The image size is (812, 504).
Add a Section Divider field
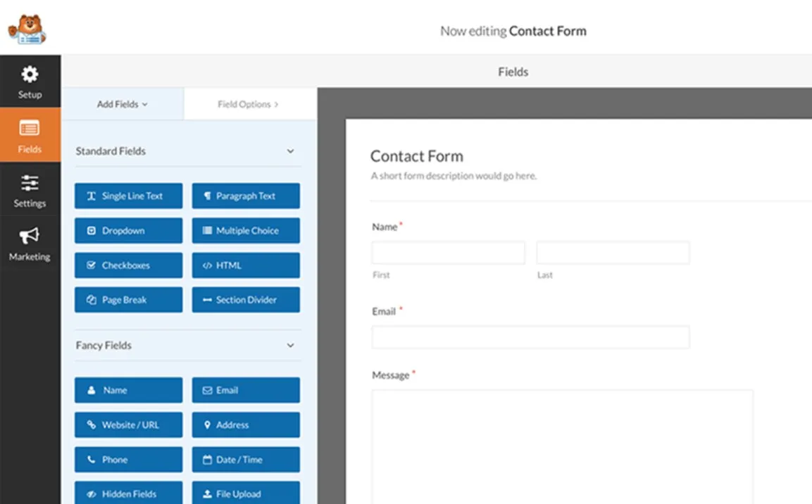point(246,300)
